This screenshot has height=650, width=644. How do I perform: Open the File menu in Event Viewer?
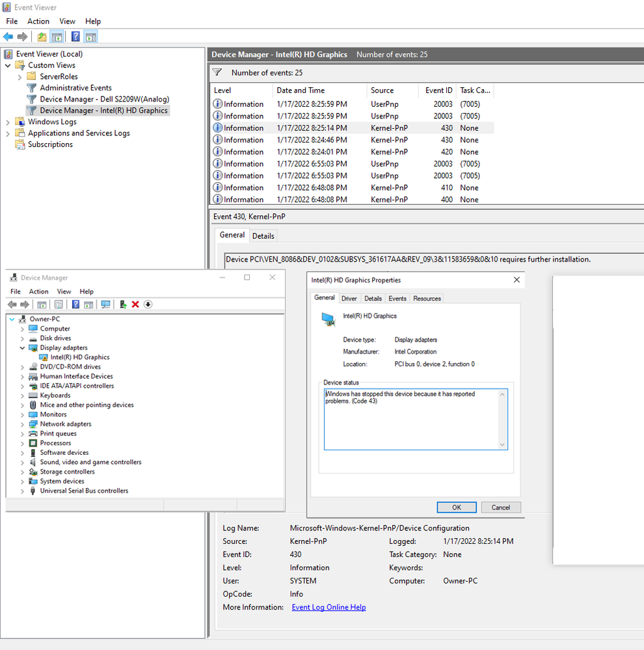[x=12, y=21]
